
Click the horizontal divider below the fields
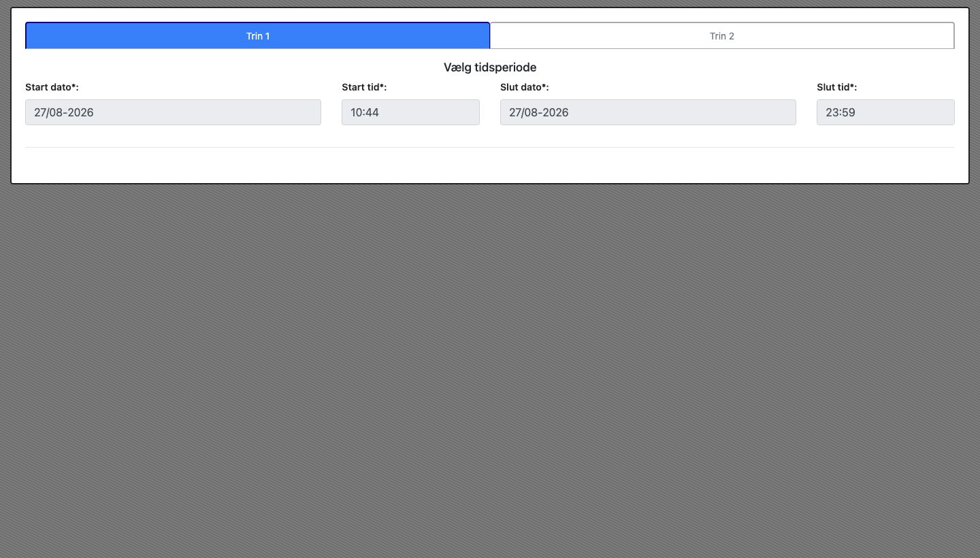point(490,147)
